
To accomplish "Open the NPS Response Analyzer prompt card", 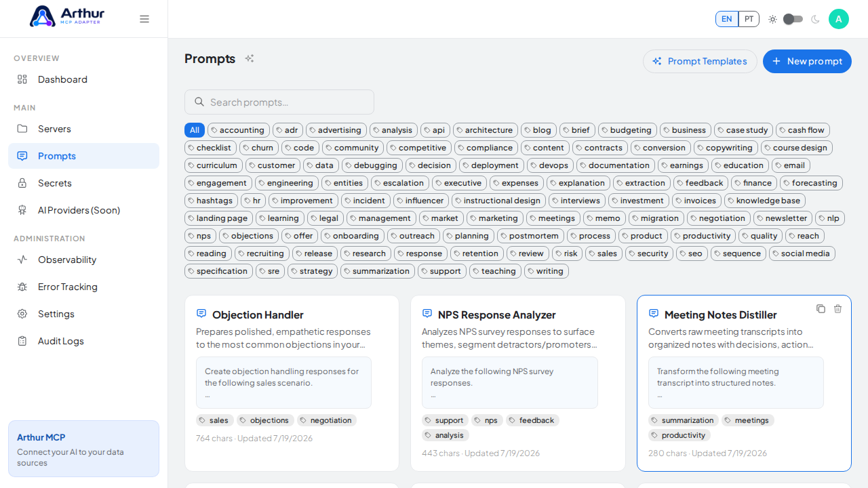I will point(518,383).
